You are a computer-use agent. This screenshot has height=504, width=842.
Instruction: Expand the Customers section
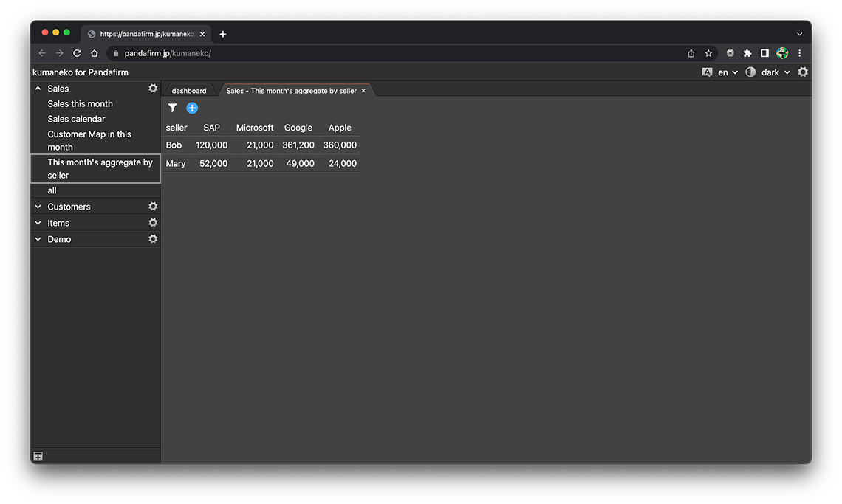coord(38,207)
